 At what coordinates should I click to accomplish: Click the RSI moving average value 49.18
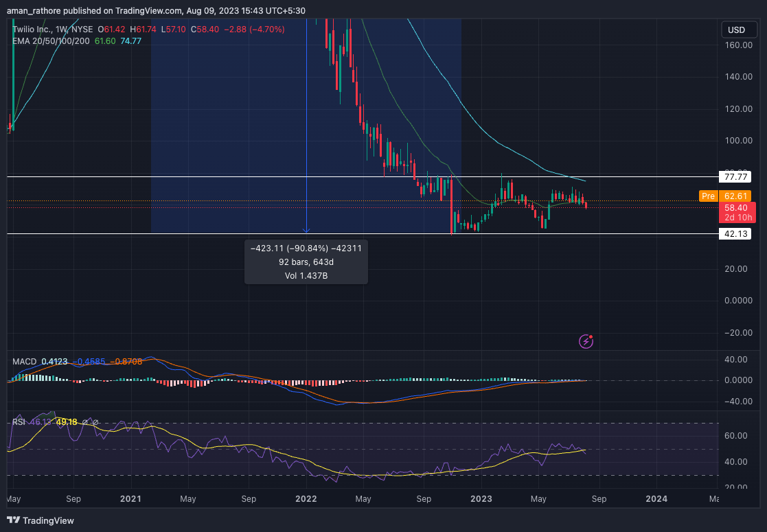67,422
